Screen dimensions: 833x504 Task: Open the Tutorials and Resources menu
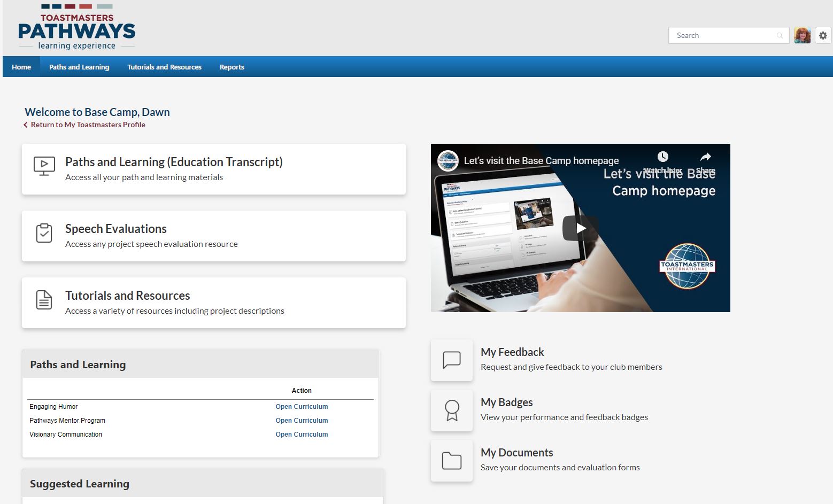[x=164, y=67]
